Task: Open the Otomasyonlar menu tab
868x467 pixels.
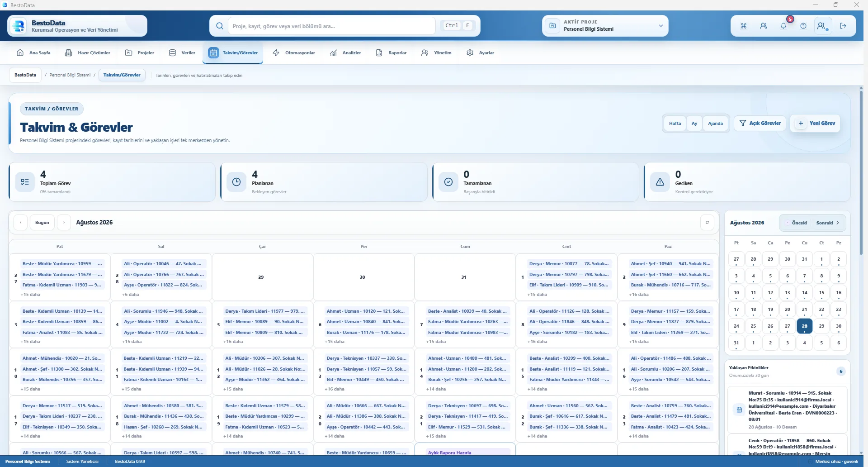Action: click(x=294, y=53)
